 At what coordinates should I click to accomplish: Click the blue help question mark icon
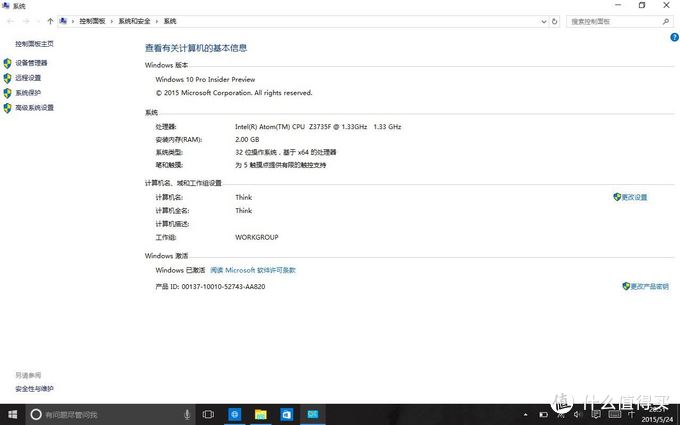coord(674,37)
